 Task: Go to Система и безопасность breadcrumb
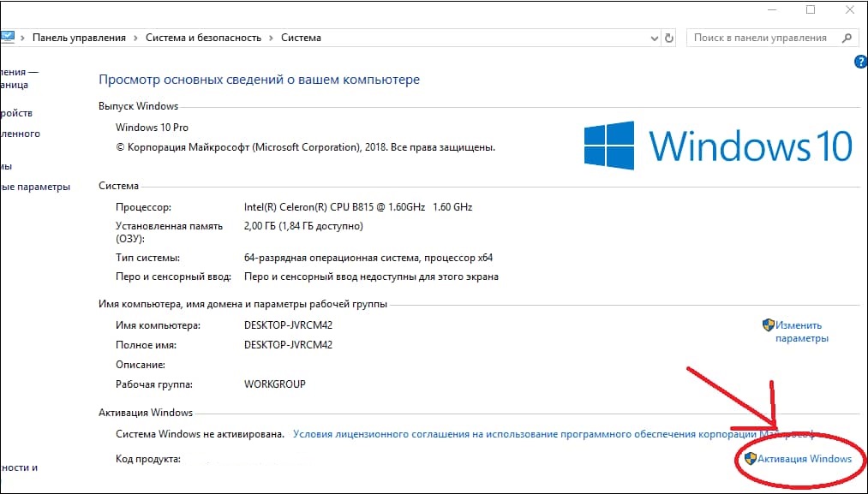click(203, 38)
